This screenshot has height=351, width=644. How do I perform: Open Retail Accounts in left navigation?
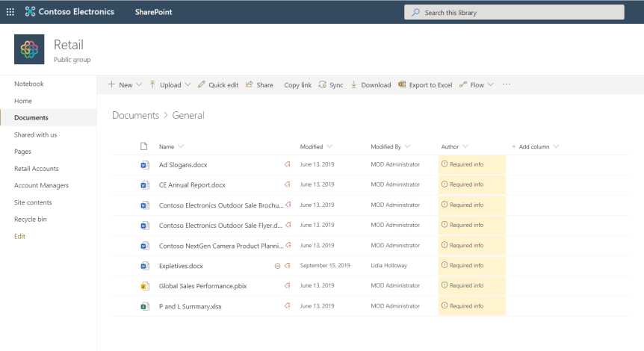click(36, 169)
